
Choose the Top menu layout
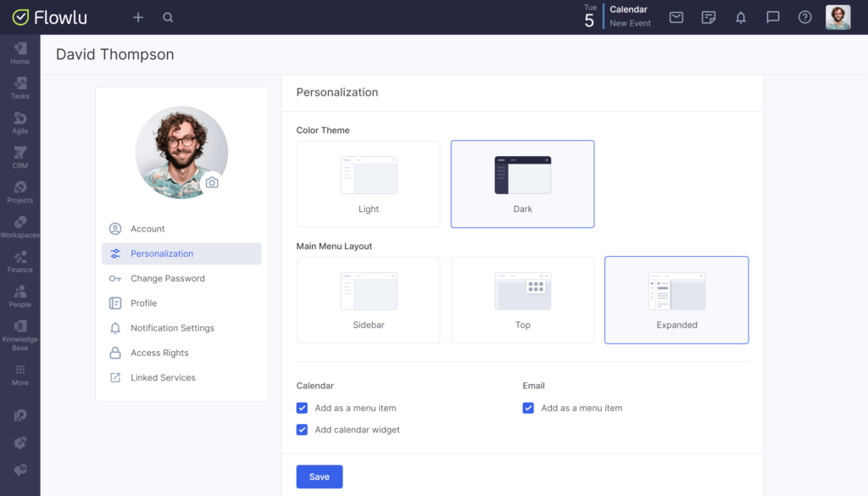pyautogui.click(x=522, y=300)
